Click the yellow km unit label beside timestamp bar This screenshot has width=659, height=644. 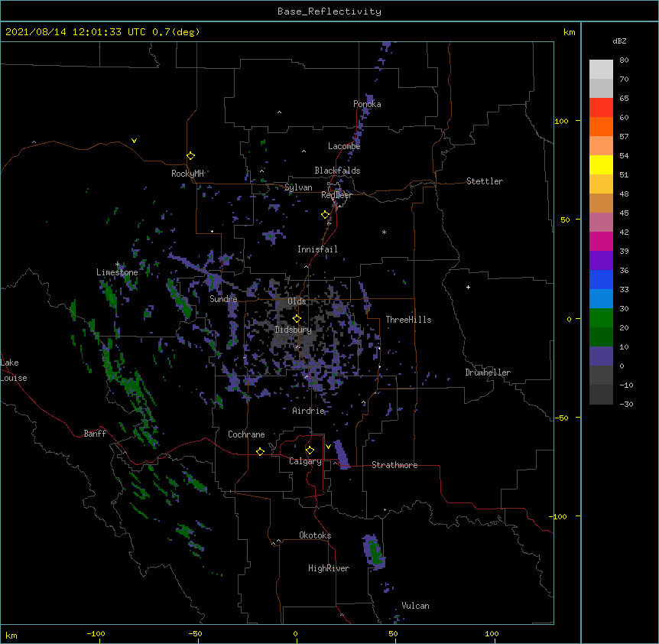click(x=569, y=32)
